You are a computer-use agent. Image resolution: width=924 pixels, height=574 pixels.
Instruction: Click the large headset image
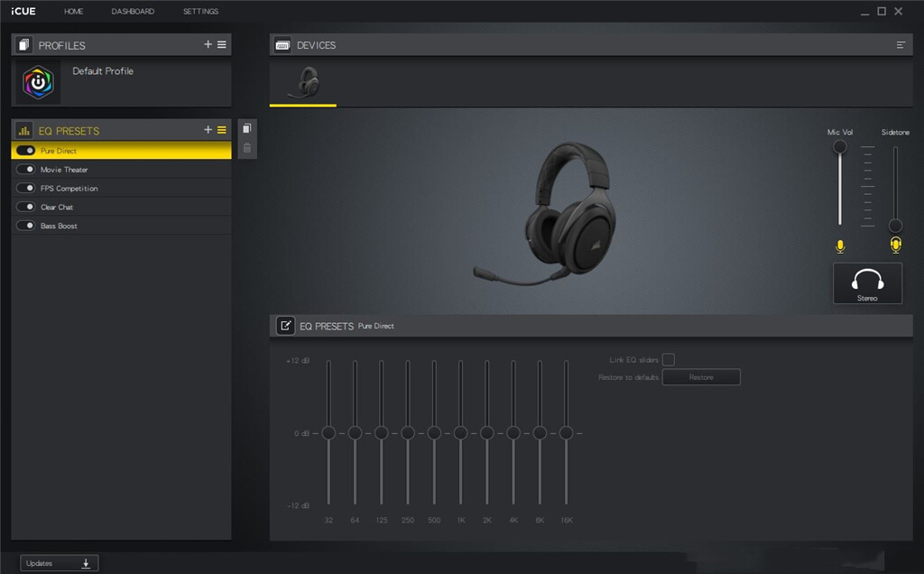(x=546, y=214)
